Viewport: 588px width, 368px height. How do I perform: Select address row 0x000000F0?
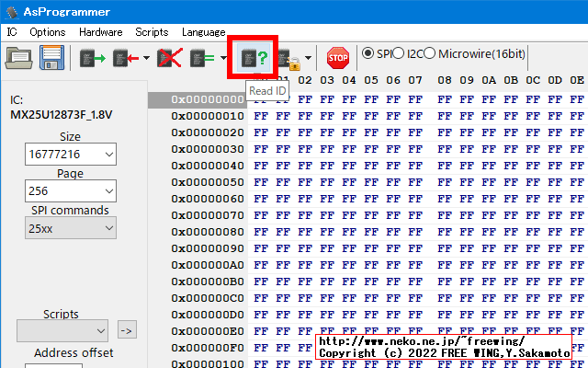pyautogui.click(x=207, y=348)
